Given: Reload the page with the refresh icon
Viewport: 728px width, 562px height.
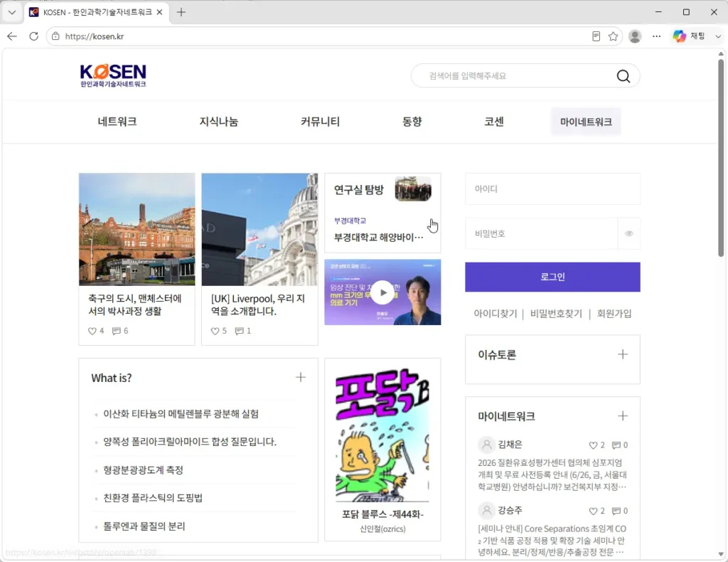Looking at the screenshot, I should click(x=34, y=36).
